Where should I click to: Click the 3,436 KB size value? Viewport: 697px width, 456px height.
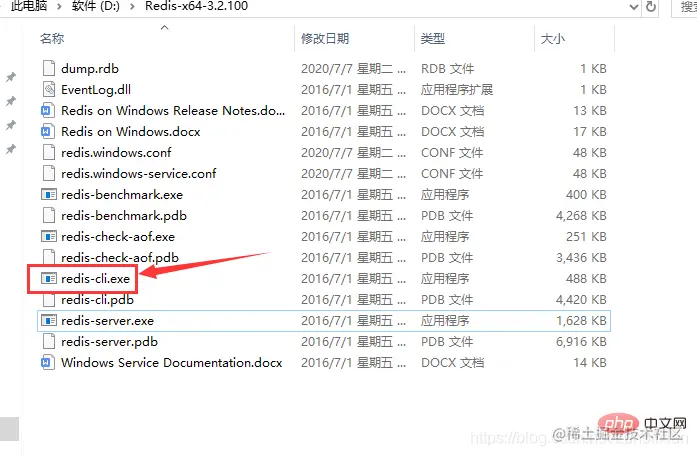(x=581, y=257)
